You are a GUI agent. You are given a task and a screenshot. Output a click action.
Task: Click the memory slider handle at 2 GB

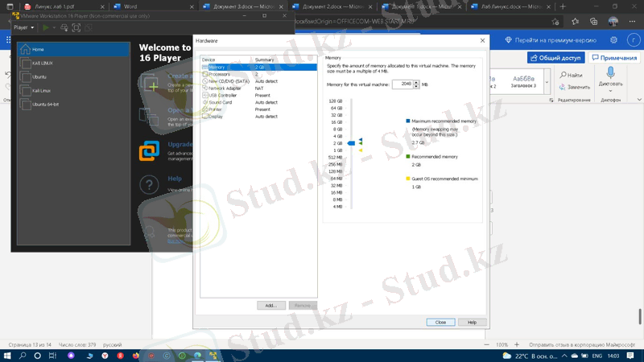(351, 143)
